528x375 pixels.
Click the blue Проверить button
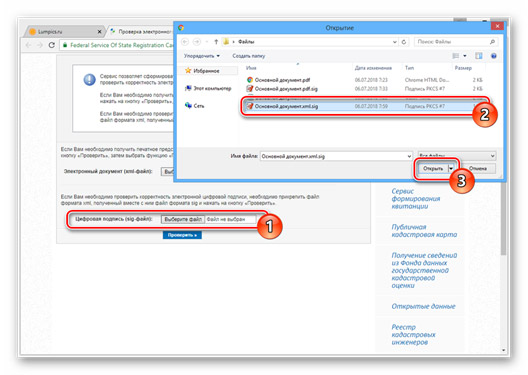182,235
